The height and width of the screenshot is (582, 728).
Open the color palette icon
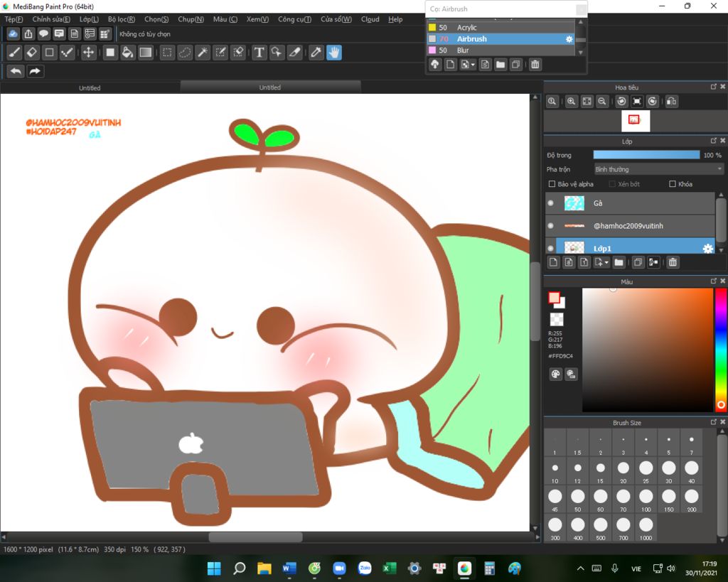556,374
